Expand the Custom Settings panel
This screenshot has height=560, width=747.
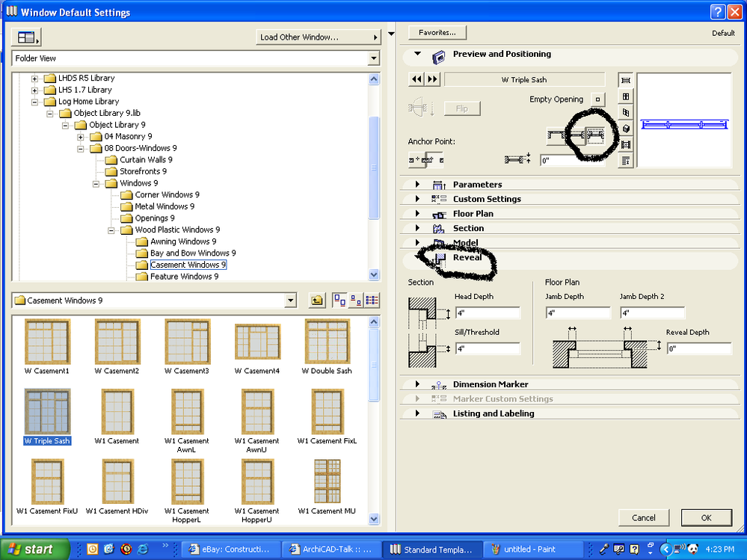[417, 199]
